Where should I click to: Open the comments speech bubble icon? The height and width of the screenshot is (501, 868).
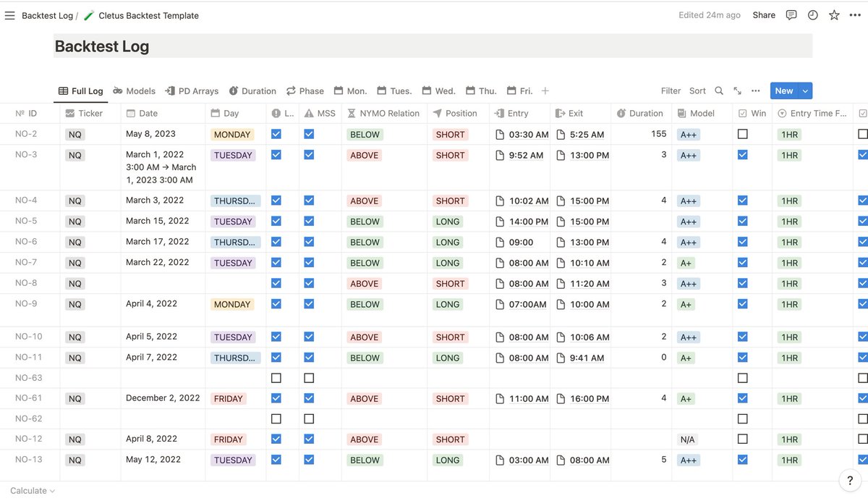tap(791, 15)
